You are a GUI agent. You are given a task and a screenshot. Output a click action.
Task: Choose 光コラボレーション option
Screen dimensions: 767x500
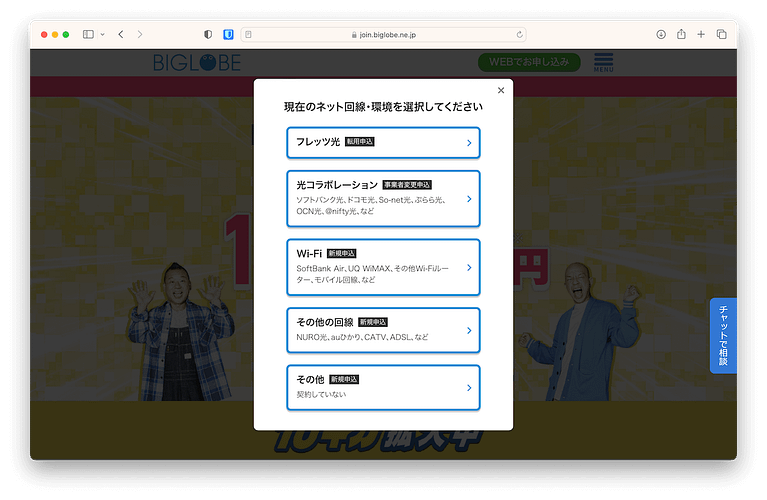pyautogui.click(x=383, y=198)
